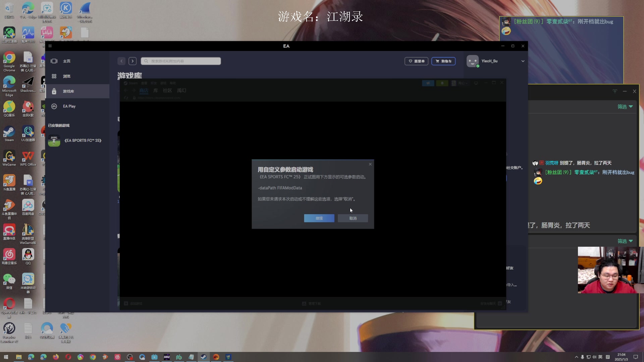Open the 购物车 shopping cart button
The height and width of the screenshot is (362, 644).
443,61
